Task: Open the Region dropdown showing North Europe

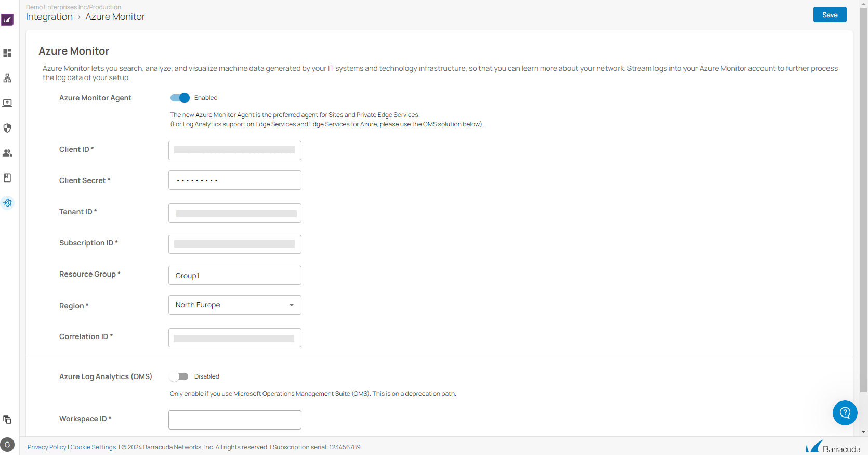Action: 235,305
